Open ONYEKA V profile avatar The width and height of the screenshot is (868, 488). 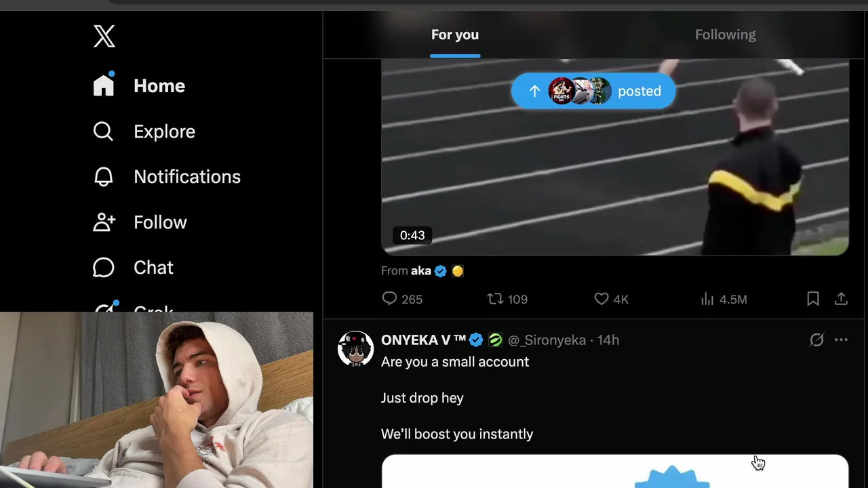tap(355, 348)
